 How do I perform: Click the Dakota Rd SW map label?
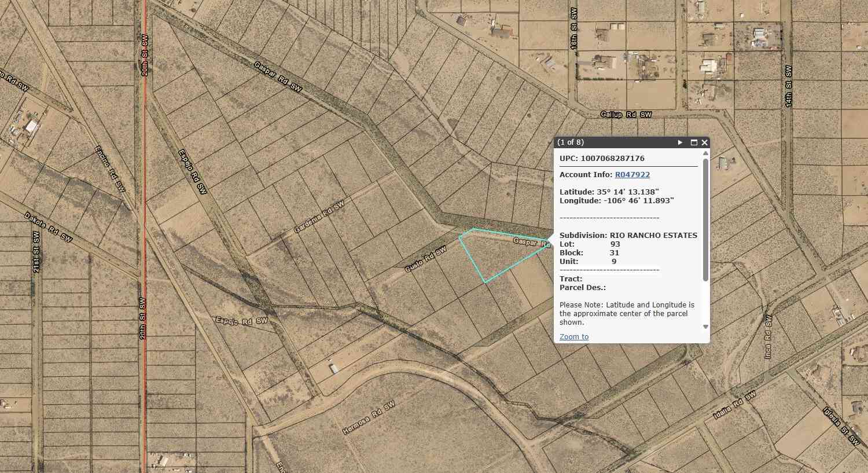tap(48, 226)
